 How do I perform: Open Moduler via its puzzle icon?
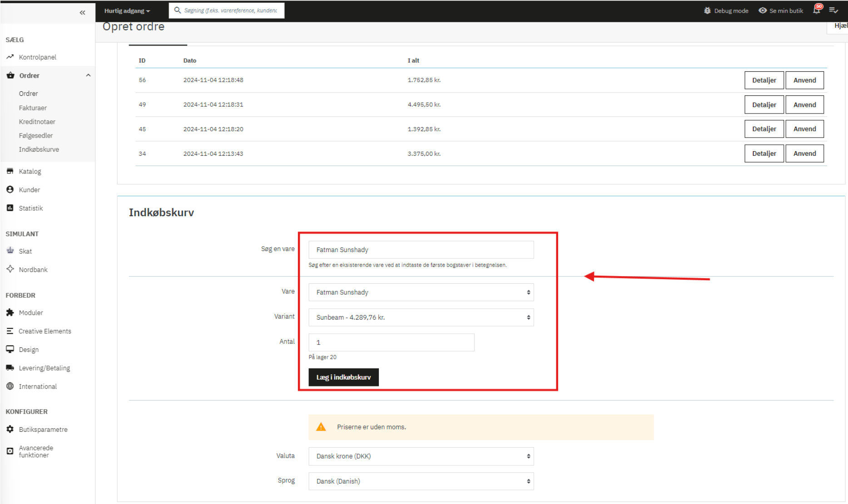[x=10, y=312]
